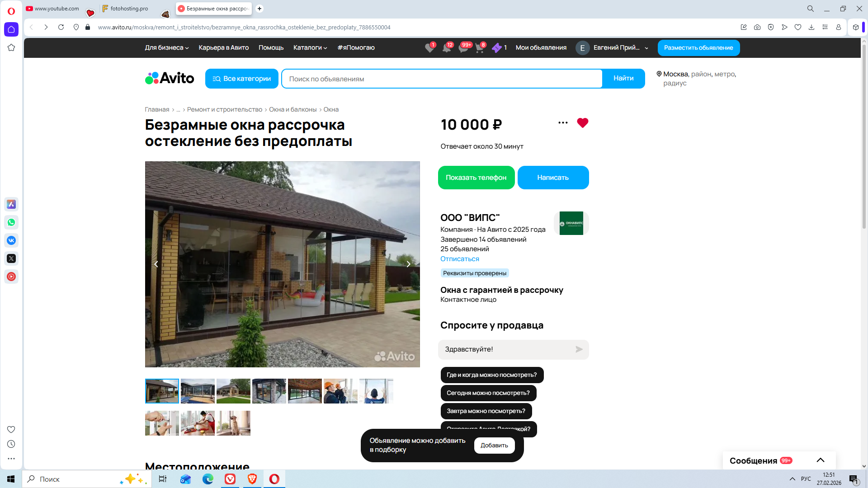
Task: Open the shopping cart icon
Action: [480, 48]
